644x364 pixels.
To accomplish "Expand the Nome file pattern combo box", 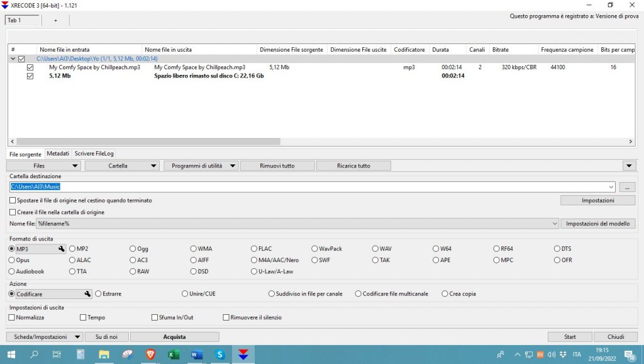I will tap(554, 224).
